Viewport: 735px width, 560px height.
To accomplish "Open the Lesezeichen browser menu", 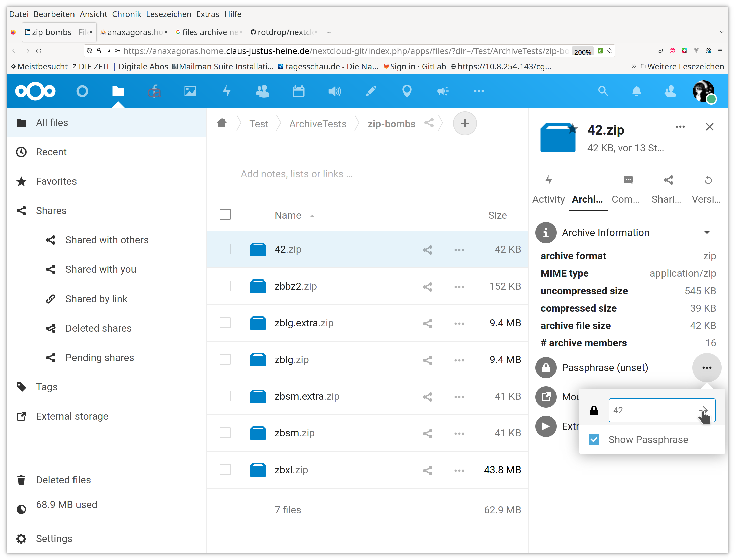I will pyautogui.click(x=168, y=14).
